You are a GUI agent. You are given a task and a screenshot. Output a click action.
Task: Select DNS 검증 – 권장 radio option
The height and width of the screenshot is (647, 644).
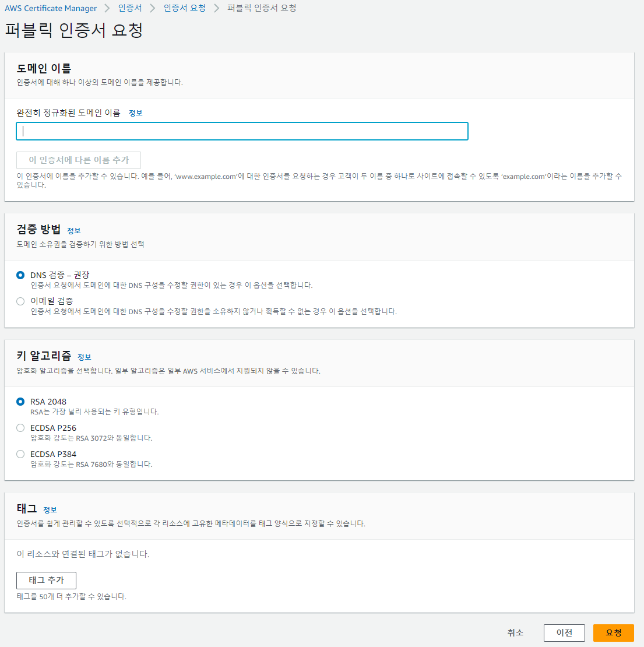click(20, 275)
